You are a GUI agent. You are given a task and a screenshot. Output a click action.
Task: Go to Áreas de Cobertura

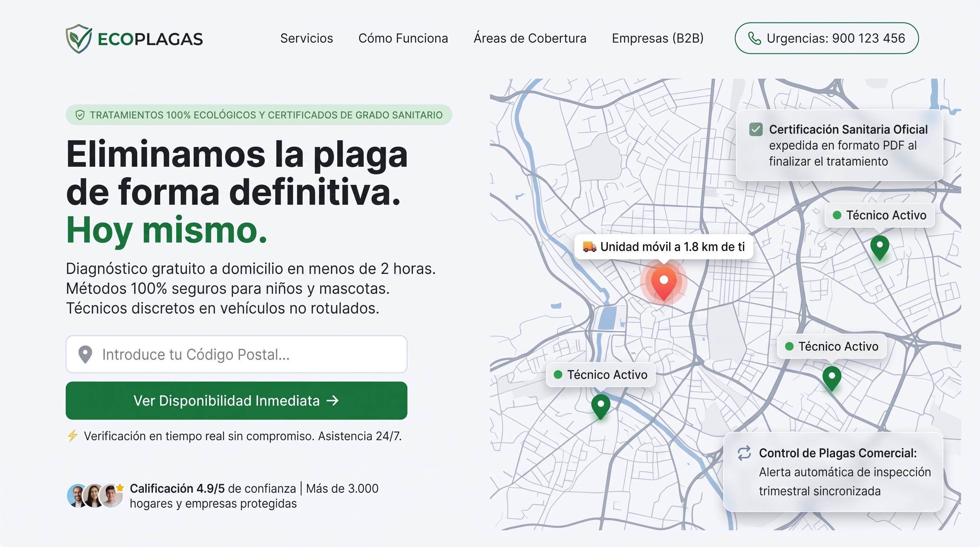(530, 38)
